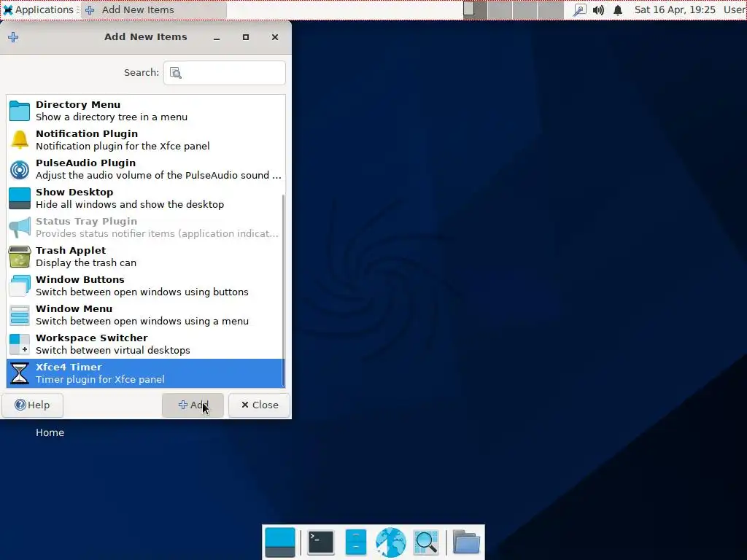Select the Window Menu icon in list
The width and height of the screenshot is (747, 560).
point(20,315)
